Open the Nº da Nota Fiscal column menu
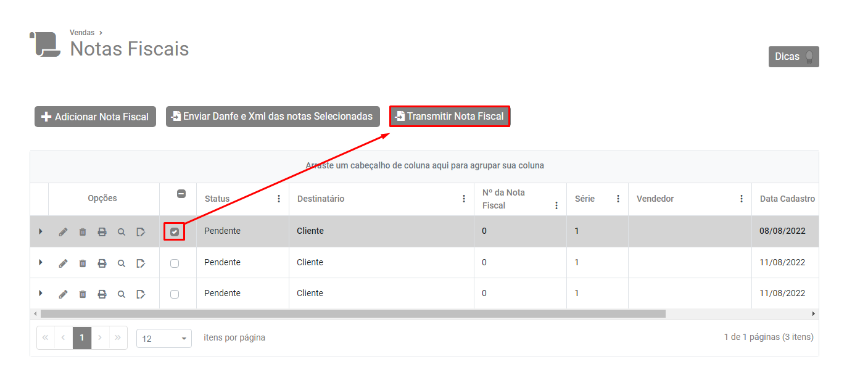 point(556,205)
